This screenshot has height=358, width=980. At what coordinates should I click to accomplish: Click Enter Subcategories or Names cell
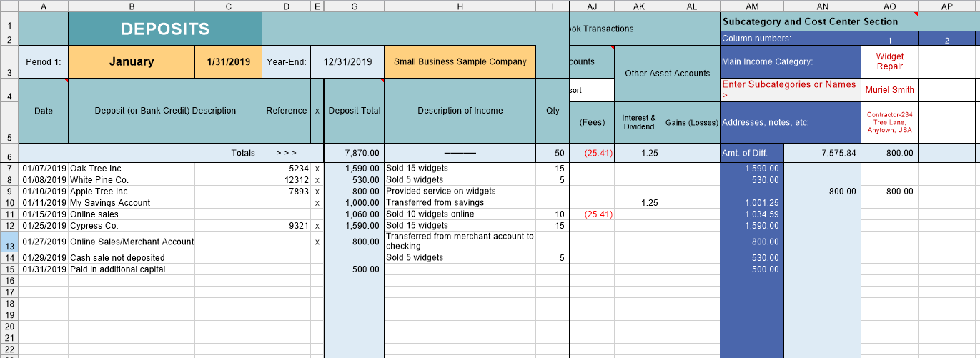[791, 90]
